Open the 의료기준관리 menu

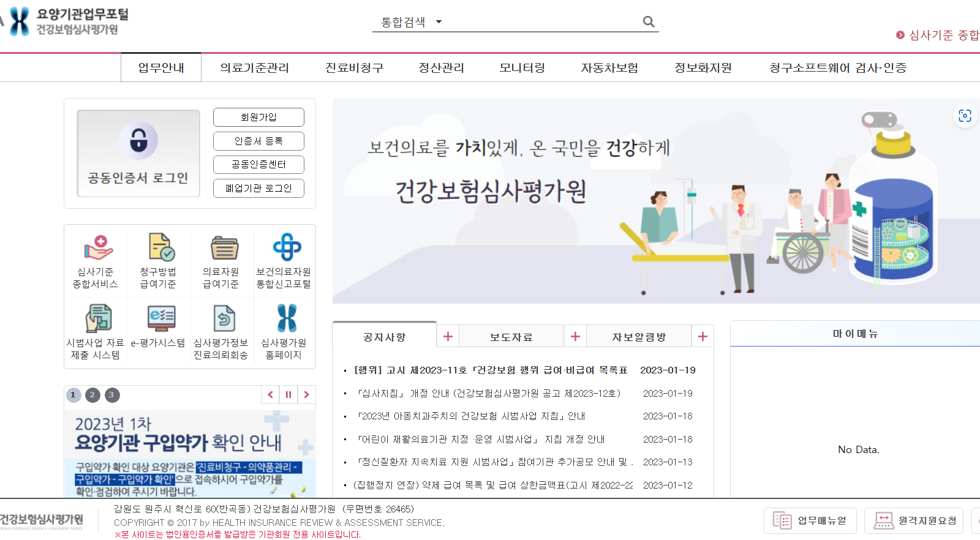click(254, 67)
